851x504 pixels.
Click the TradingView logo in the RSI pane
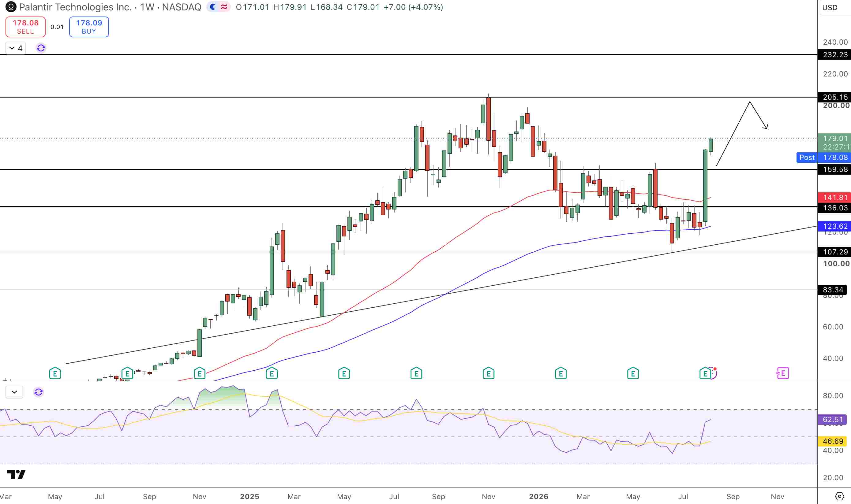point(16,474)
